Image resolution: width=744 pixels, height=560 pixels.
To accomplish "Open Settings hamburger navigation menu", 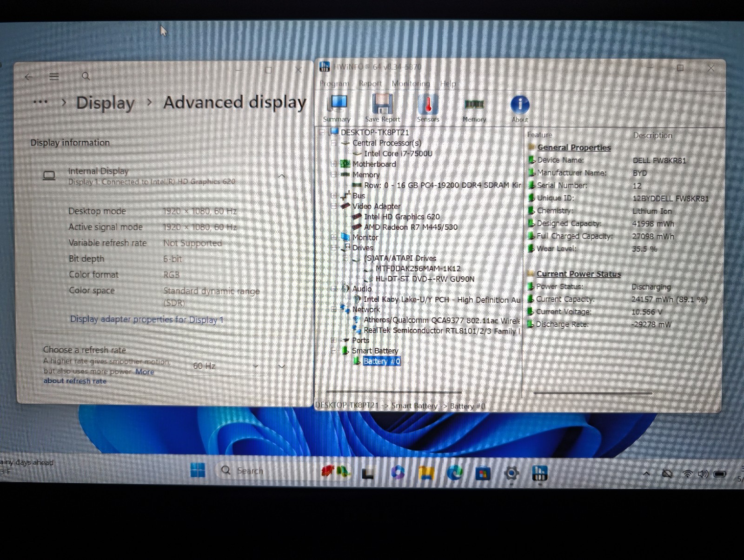I will click(54, 77).
